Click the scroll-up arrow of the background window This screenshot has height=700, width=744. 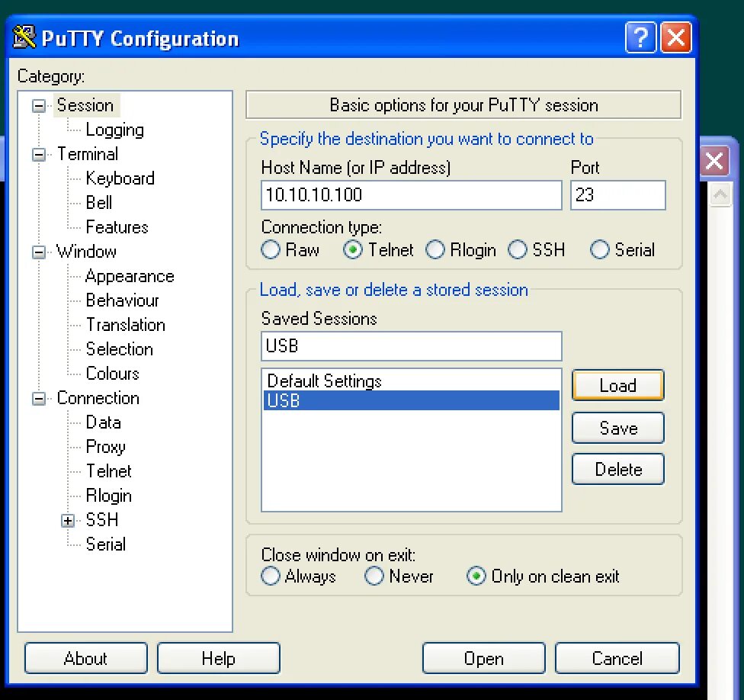[720, 194]
